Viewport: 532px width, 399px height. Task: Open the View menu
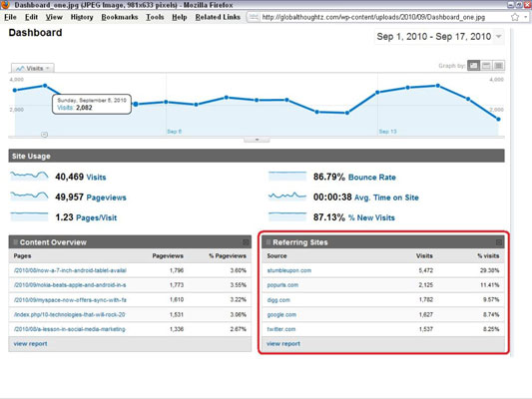(x=54, y=17)
